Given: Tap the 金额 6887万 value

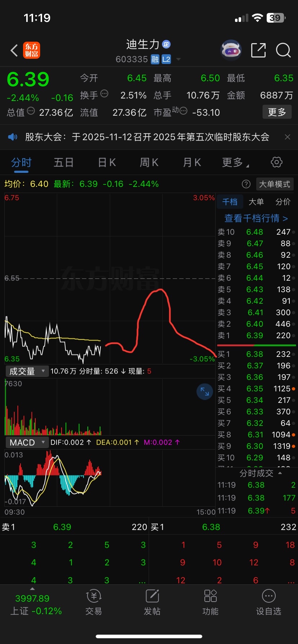Looking at the screenshot, I should [x=276, y=95].
